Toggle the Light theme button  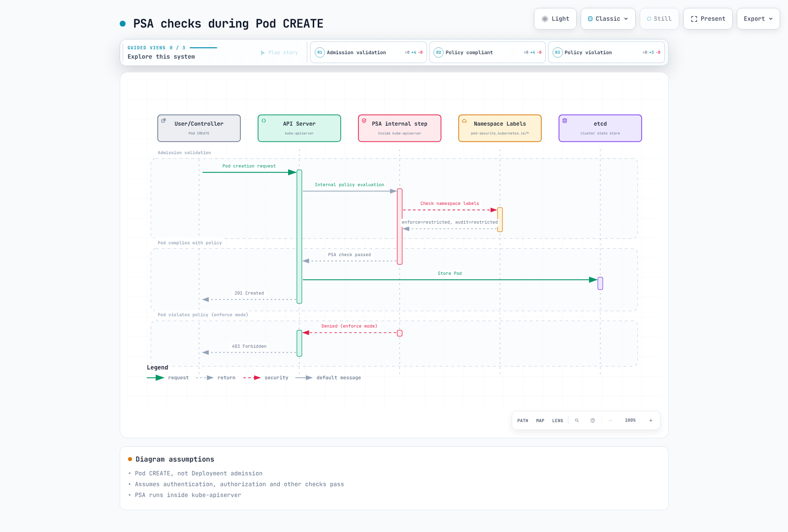pyautogui.click(x=555, y=19)
